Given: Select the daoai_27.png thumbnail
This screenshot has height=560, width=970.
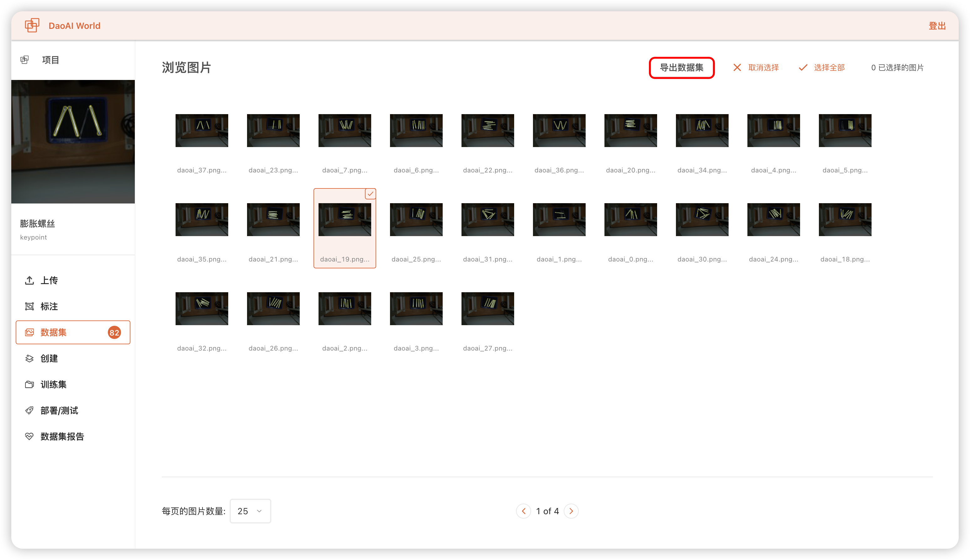Looking at the screenshot, I should (488, 309).
